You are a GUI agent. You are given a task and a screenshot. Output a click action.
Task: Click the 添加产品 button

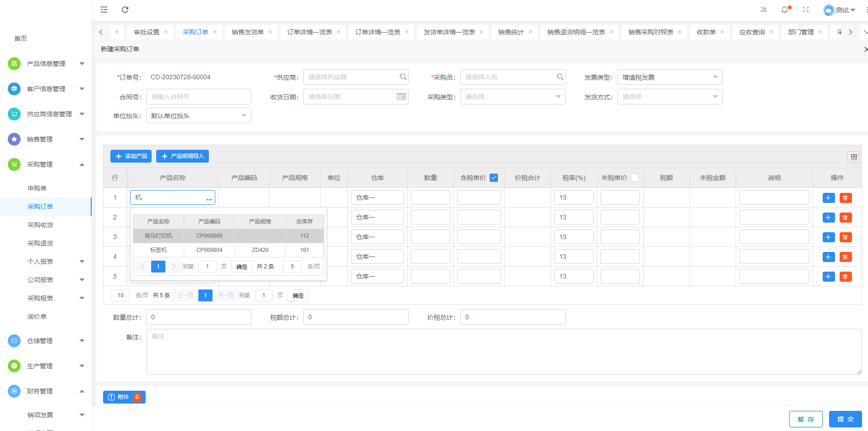[x=131, y=156]
